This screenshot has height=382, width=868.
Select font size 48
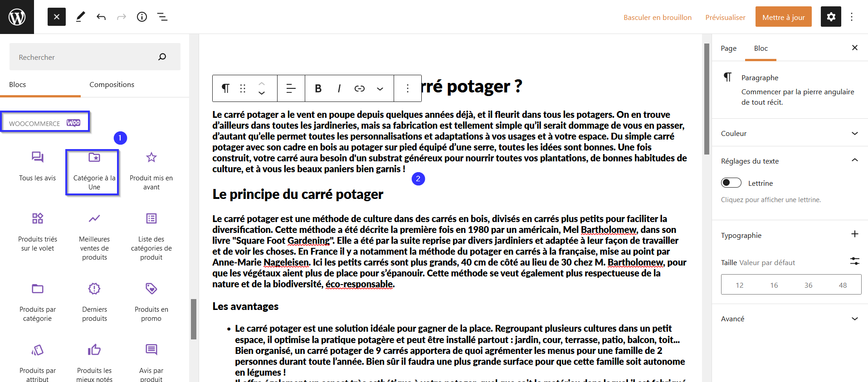tap(843, 285)
